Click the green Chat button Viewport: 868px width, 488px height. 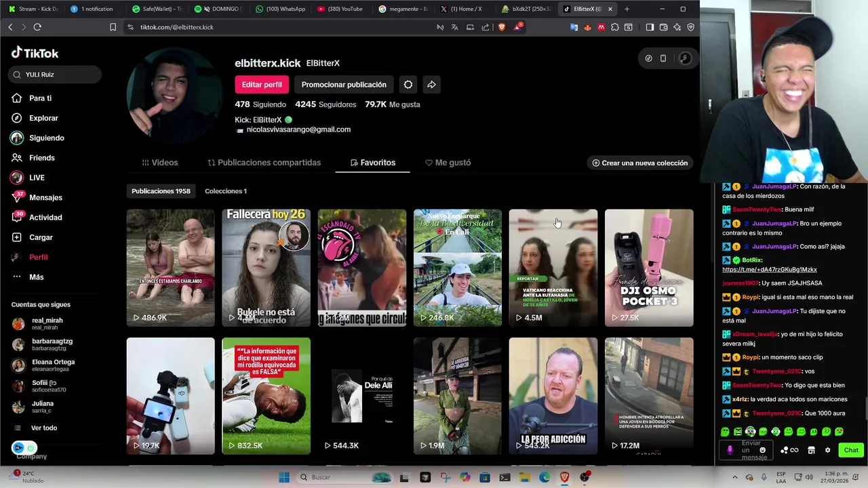pyautogui.click(x=851, y=450)
